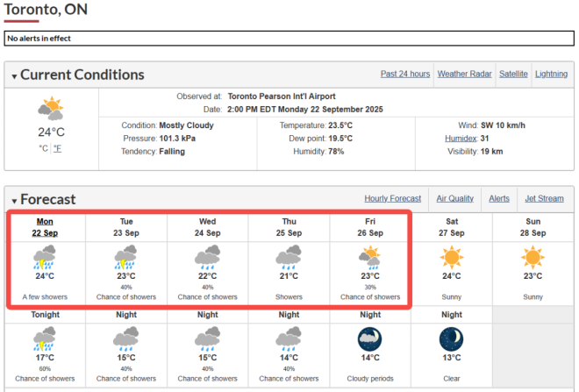Click Friday's sun and showers icon
The image size is (579, 392).
pos(370,258)
